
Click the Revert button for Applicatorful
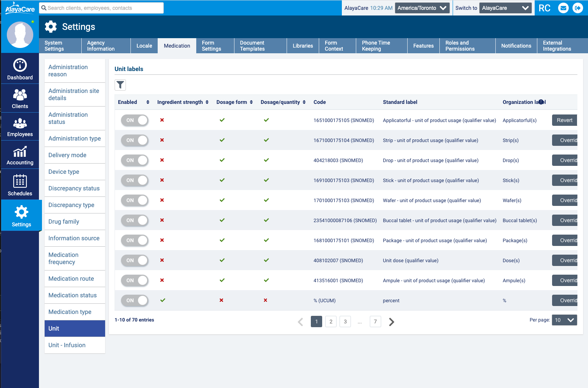tap(564, 120)
